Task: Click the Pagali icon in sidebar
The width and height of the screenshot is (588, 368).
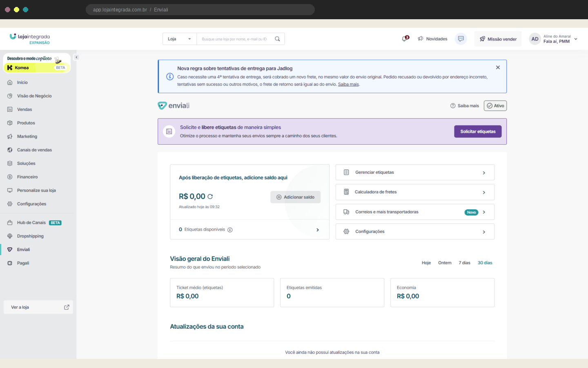Action: [x=10, y=263]
